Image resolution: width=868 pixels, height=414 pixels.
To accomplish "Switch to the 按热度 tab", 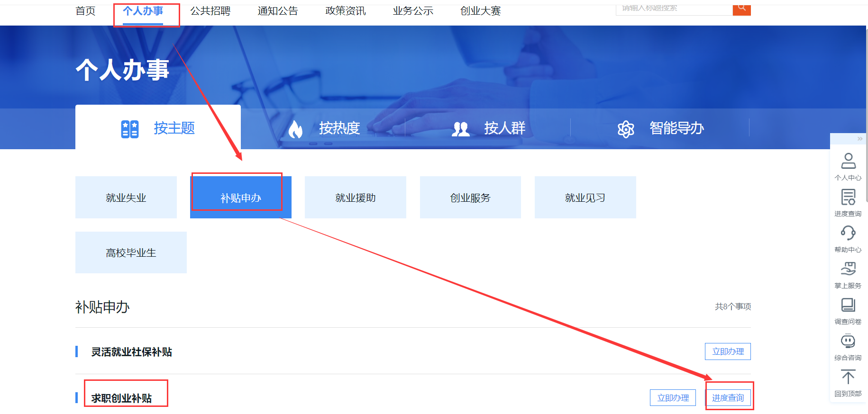I will click(x=324, y=128).
